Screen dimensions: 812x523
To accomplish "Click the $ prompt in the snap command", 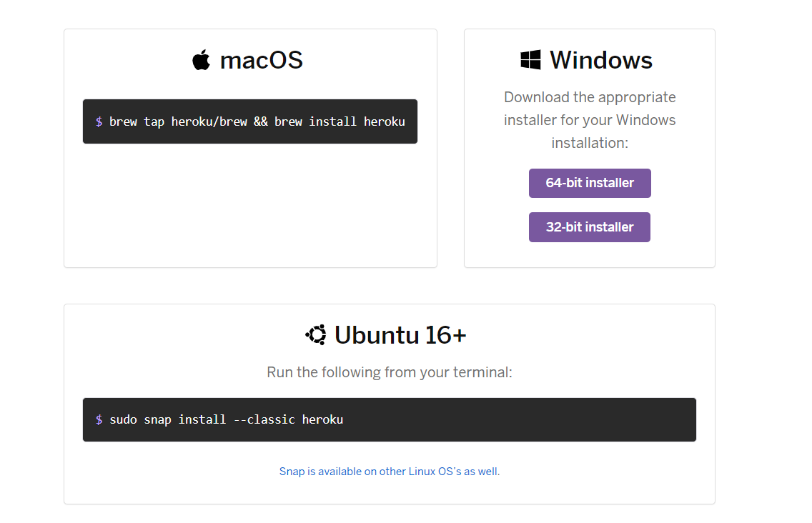I will (x=99, y=419).
